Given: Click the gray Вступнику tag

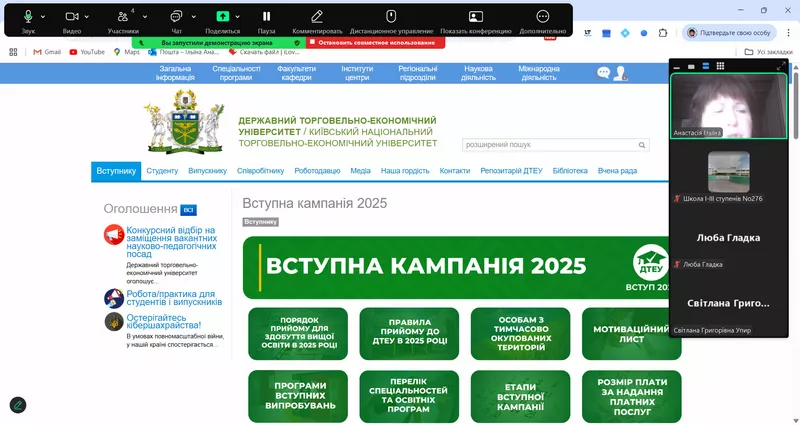Looking at the screenshot, I should (x=261, y=222).
